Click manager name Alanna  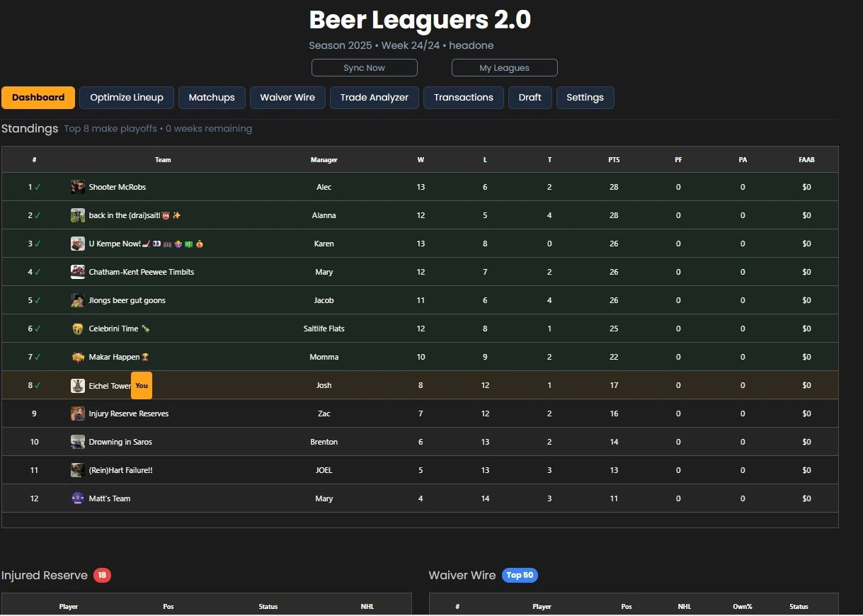(324, 215)
